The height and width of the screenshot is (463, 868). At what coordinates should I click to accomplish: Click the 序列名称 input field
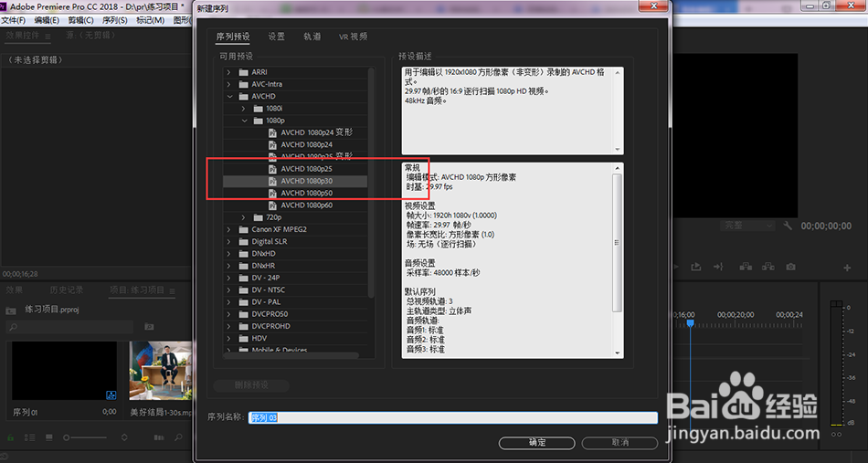point(453,417)
